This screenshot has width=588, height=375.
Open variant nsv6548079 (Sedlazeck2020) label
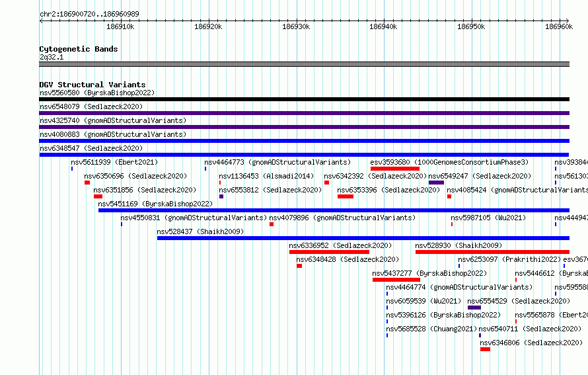pyautogui.click(x=91, y=106)
